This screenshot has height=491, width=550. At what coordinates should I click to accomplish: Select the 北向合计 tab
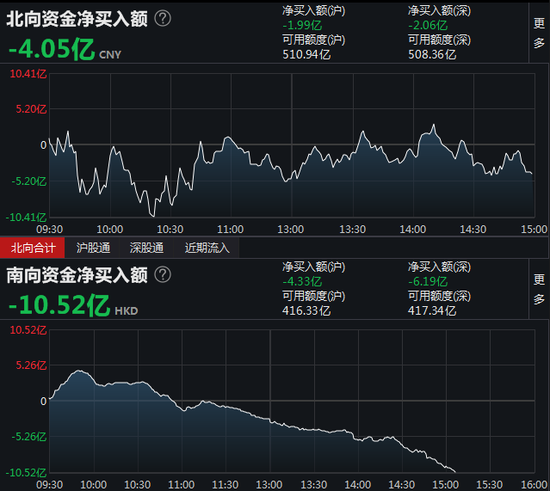tap(33, 248)
